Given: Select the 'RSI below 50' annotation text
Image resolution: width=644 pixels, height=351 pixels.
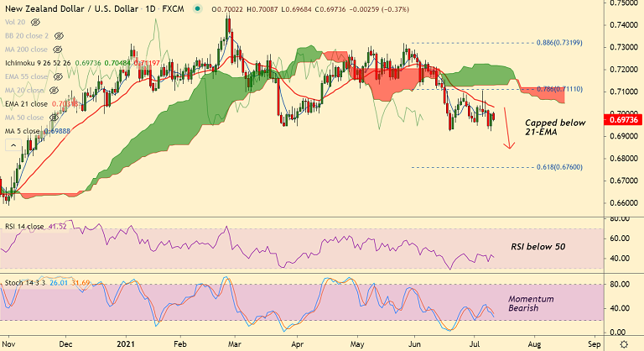Looking at the screenshot, I should point(538,247).
